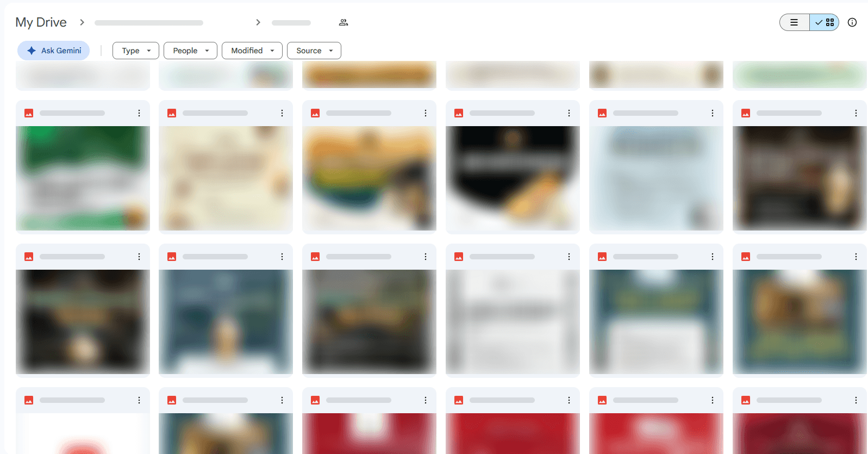Switch to list layout view
The width and height of the screenshot is (868, 454).
(x=794, y=22)
